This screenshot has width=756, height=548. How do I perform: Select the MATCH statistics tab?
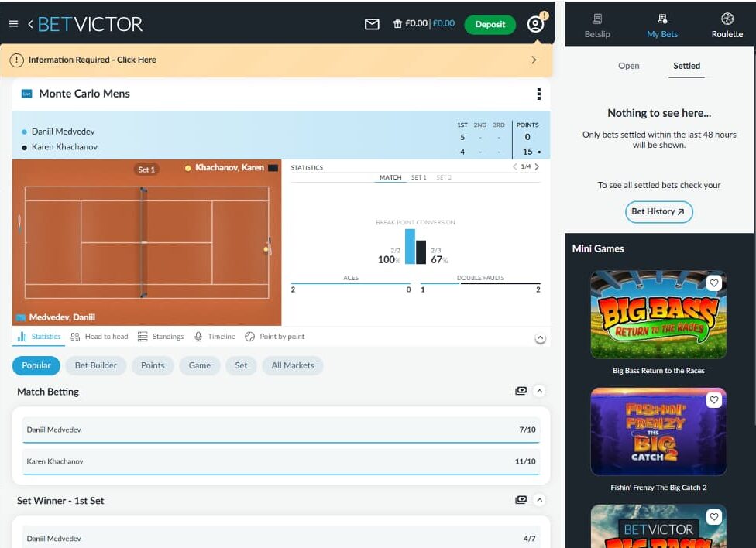tap(390, 177)
